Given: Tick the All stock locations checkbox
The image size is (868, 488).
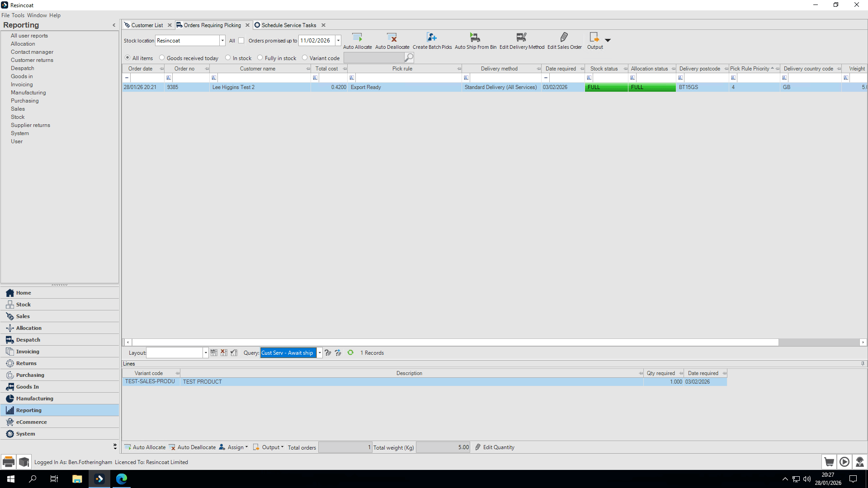Looking at the screenshot, I should coord(241,41).
